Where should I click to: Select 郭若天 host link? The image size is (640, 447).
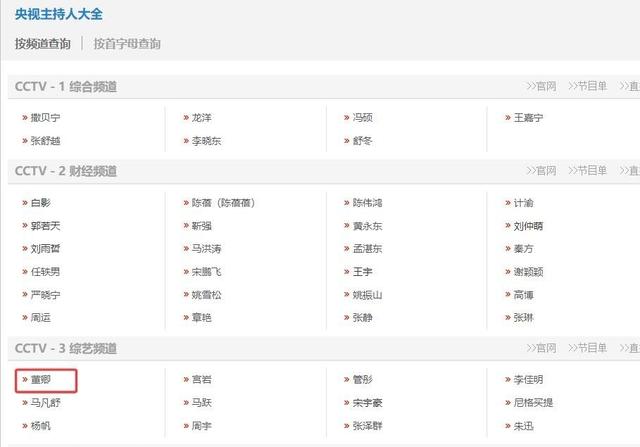pyautogui.click(x=45, y=226)
